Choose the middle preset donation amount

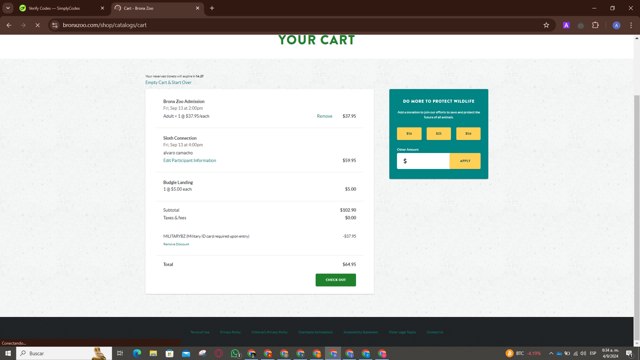[439, 133]
